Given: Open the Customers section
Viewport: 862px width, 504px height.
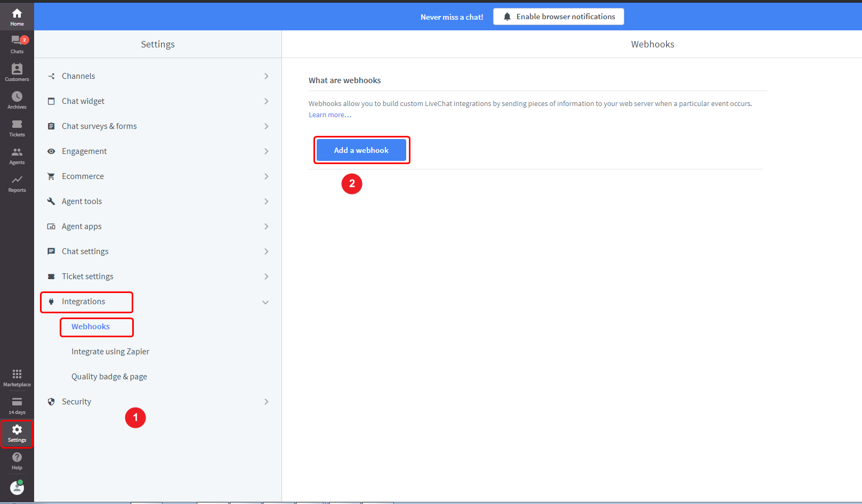Looking at the screenshot, I should (17, 72).
